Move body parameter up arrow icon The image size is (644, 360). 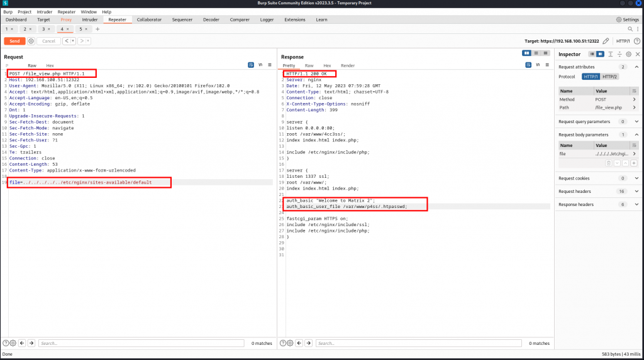pyautogui.click(x=626, y=163)
